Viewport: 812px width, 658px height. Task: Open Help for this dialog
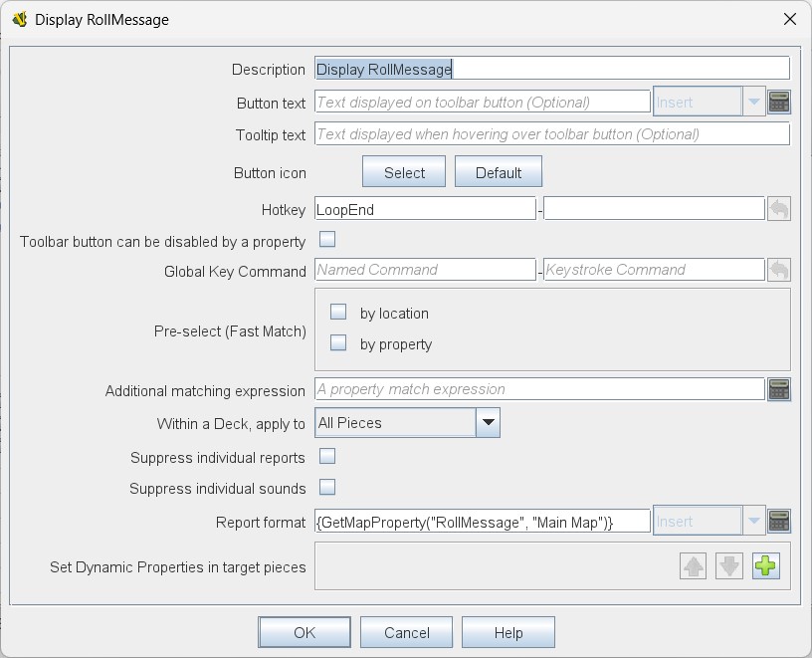click(x=508, y=632)
